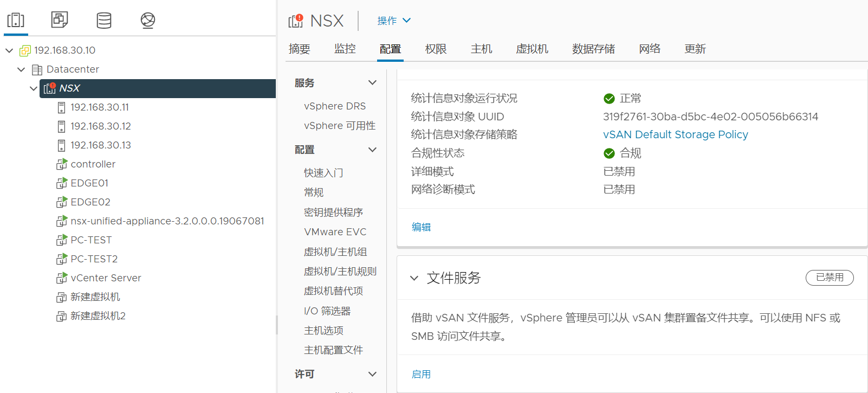Select vSphere DRS in sidebar
Viewport: 868px width, 393px height.
click(335, 106)
